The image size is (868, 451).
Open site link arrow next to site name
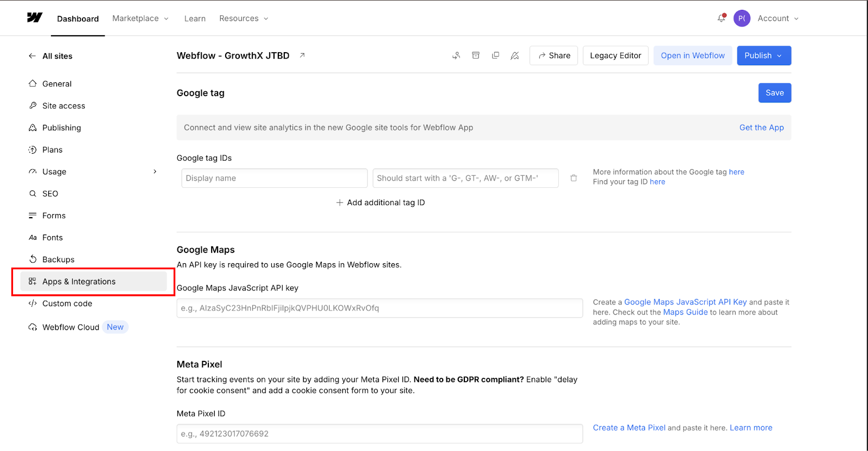click(302, 55)
